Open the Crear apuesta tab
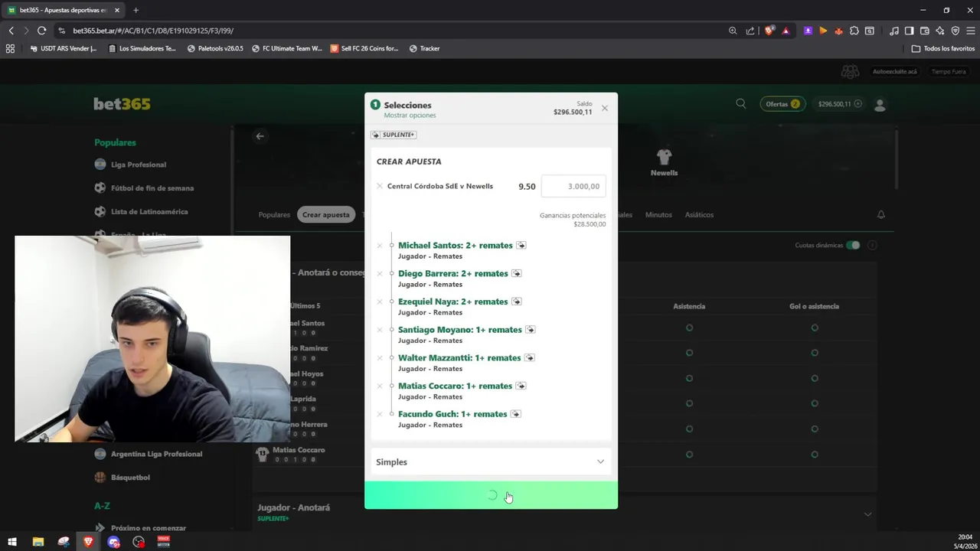 pos(325,215)
